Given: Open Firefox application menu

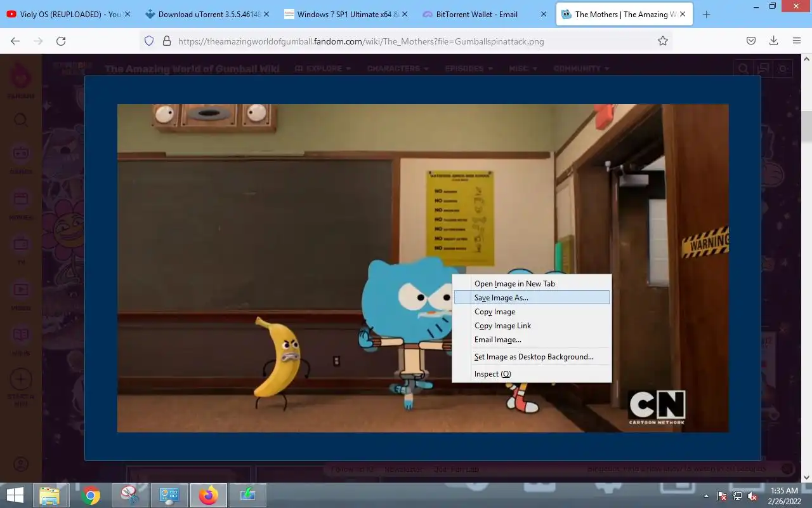Looking at the screenshot, I should tap(797, 41).
